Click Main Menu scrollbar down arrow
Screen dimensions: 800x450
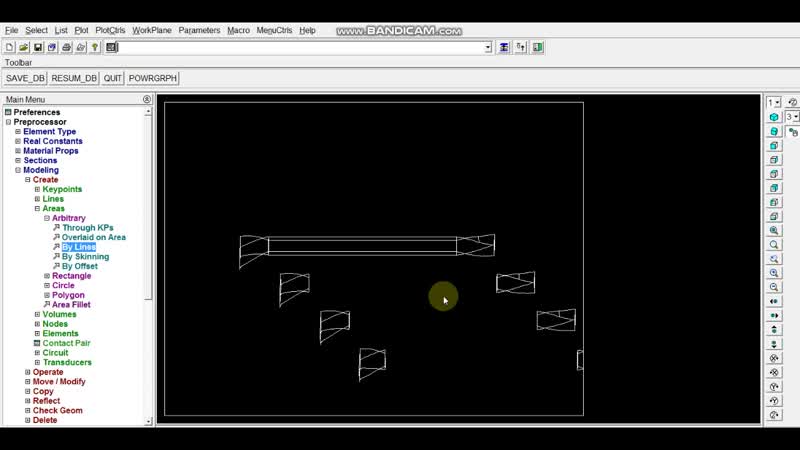[x=148, y=421]
